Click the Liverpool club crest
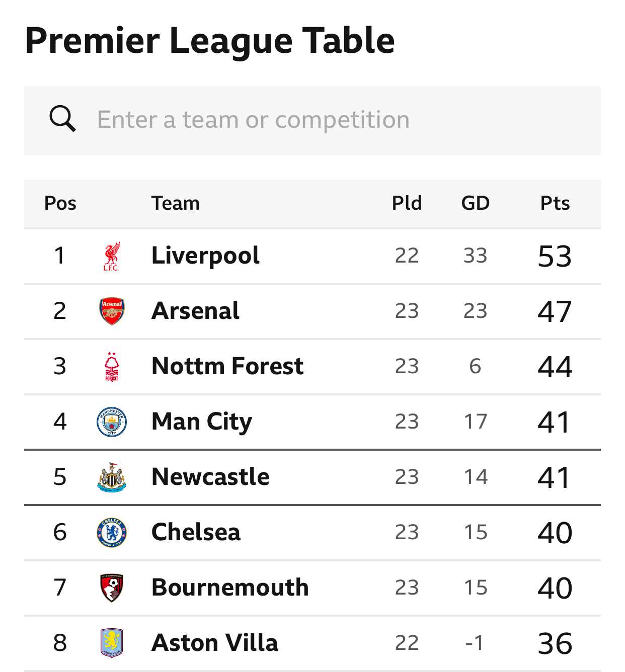Image resolution: width=625 pixels, height=672 pixels. (x=111, y=256)
